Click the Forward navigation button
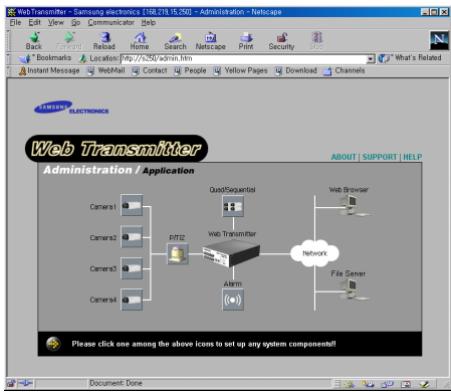Screen dimensions: 451x392 click(x=69, y=41)
